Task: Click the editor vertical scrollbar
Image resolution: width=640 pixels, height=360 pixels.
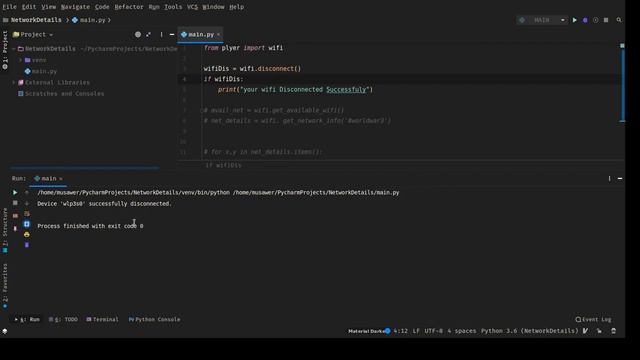Action: point(622,86)
